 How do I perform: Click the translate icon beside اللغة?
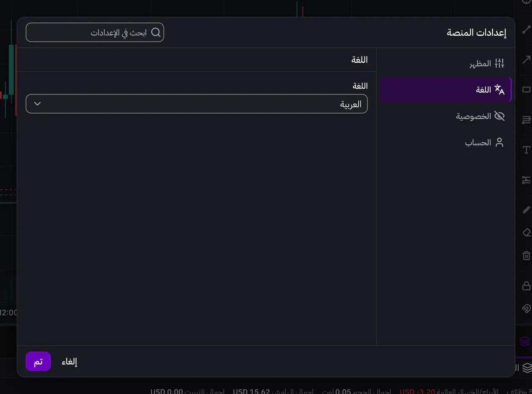[x=499, y=89]
